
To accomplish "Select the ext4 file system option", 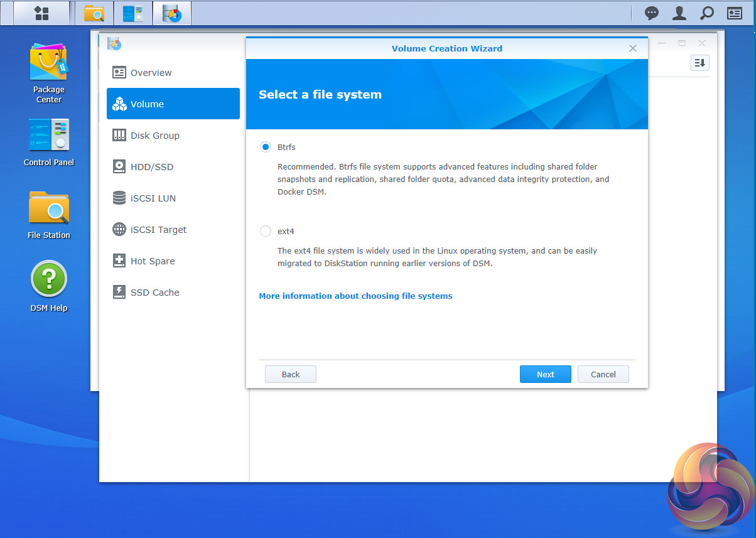I will (266, 231).
